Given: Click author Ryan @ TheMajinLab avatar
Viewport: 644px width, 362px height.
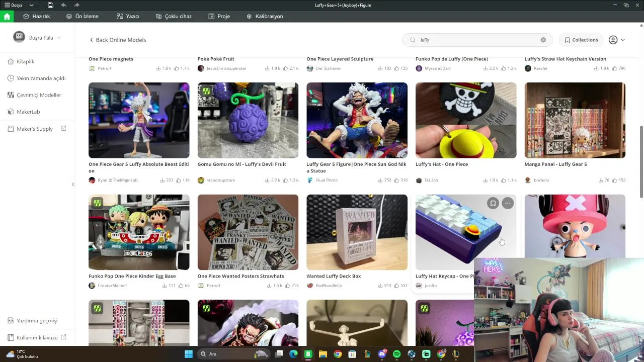Looking at the screenshot, I should pos(92,180).
